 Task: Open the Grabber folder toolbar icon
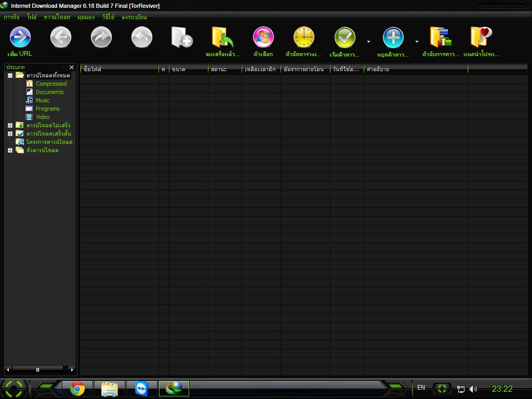tap(441, 37)
